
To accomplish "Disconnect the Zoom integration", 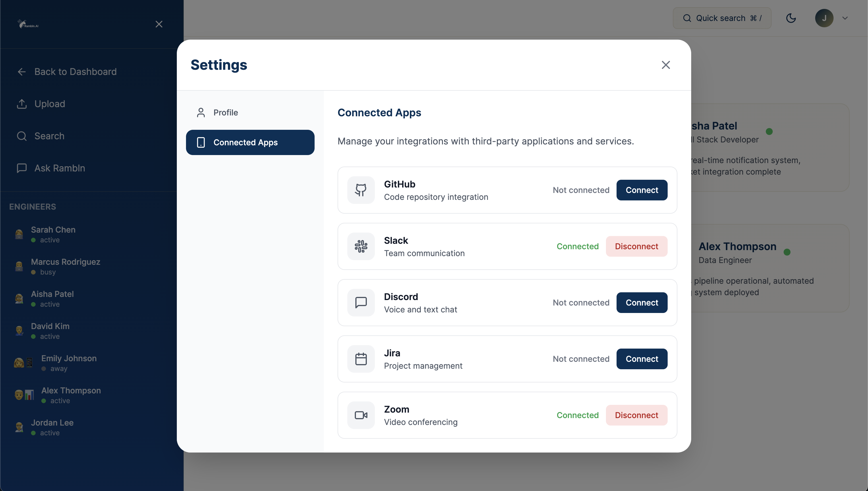I will [x=636, y=415].
